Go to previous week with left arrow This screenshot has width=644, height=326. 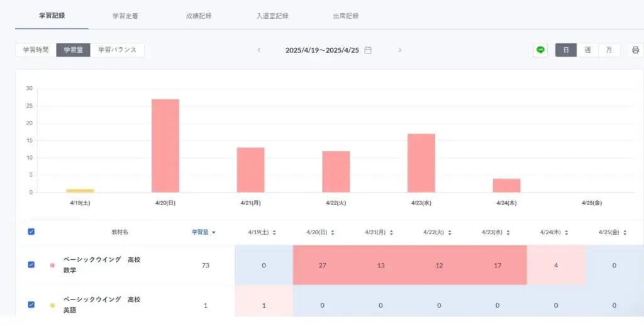pos(259,50)
